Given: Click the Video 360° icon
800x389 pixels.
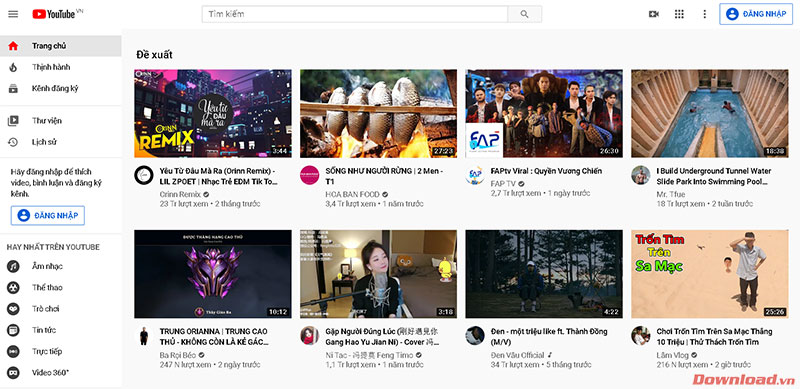Looking at the screenshot, I should point(13,373).
